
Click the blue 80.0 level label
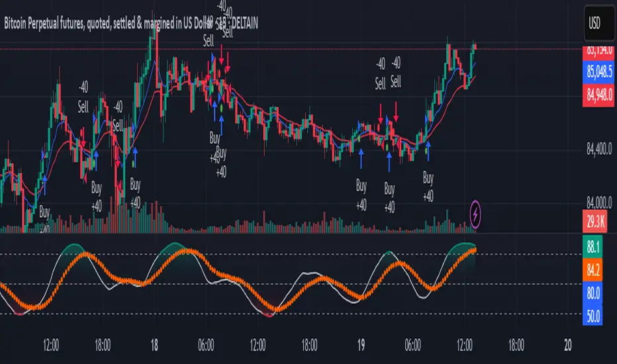tap(593, 293)
